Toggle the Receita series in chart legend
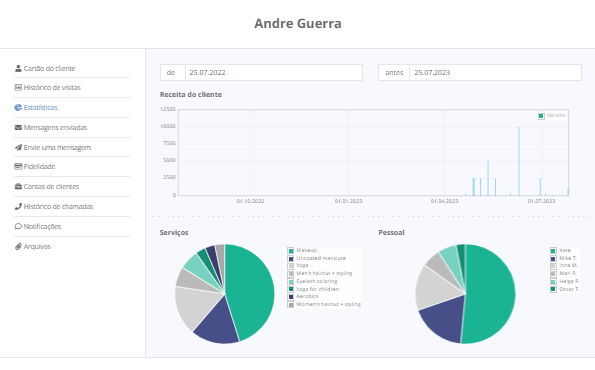 tap(552, 115)
